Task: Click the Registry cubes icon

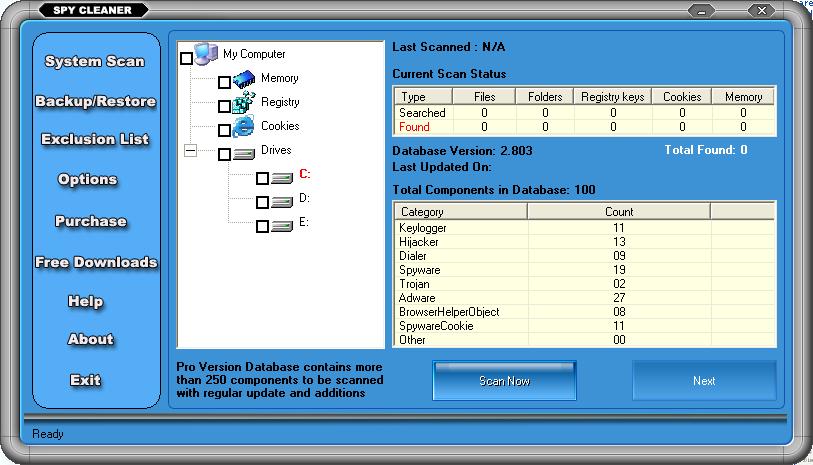Action: coord(244,103)
